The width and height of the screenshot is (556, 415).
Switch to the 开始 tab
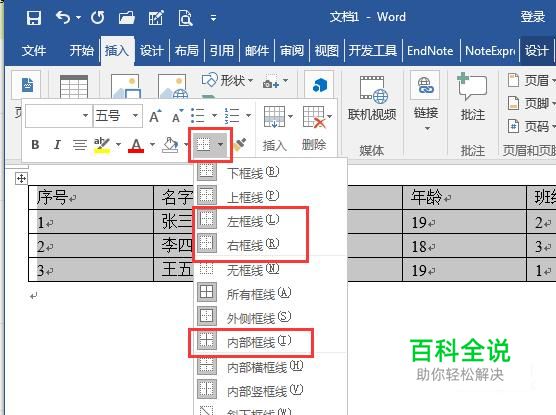(81, 50)
